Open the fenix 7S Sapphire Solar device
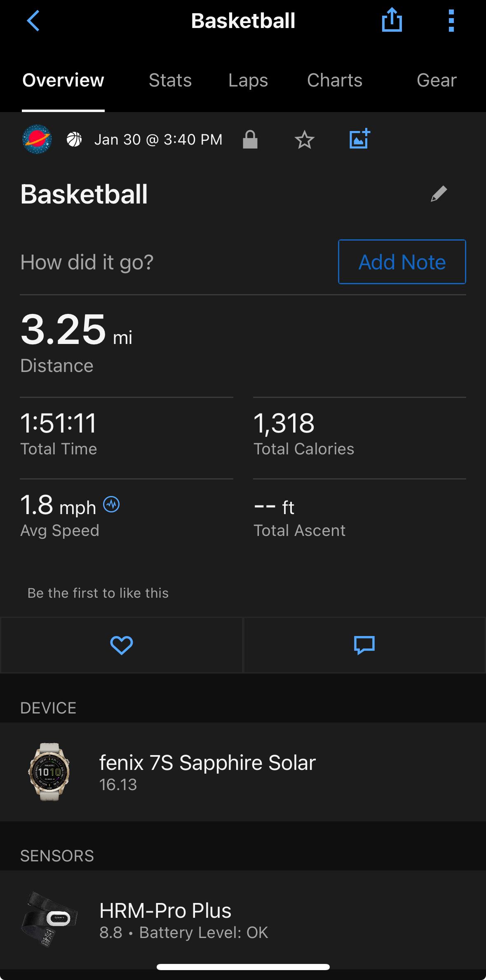This screenshot has width=486, height=980. 207,772
